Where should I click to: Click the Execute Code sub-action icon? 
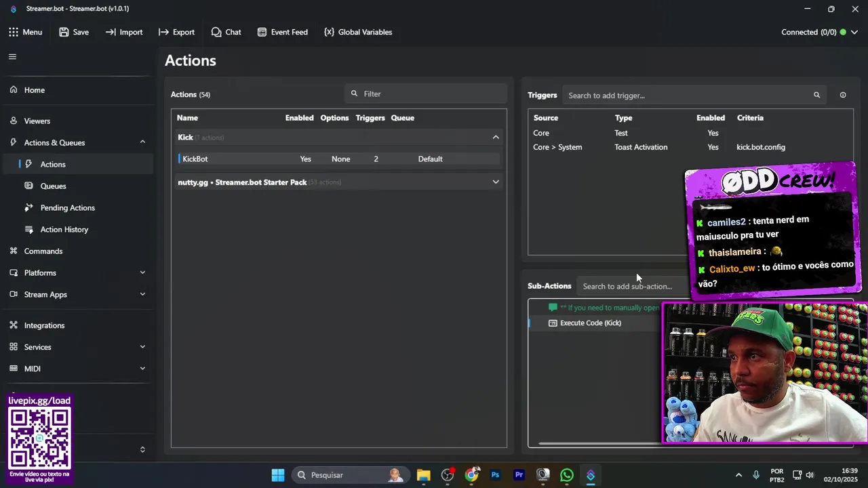click(553, 323)
